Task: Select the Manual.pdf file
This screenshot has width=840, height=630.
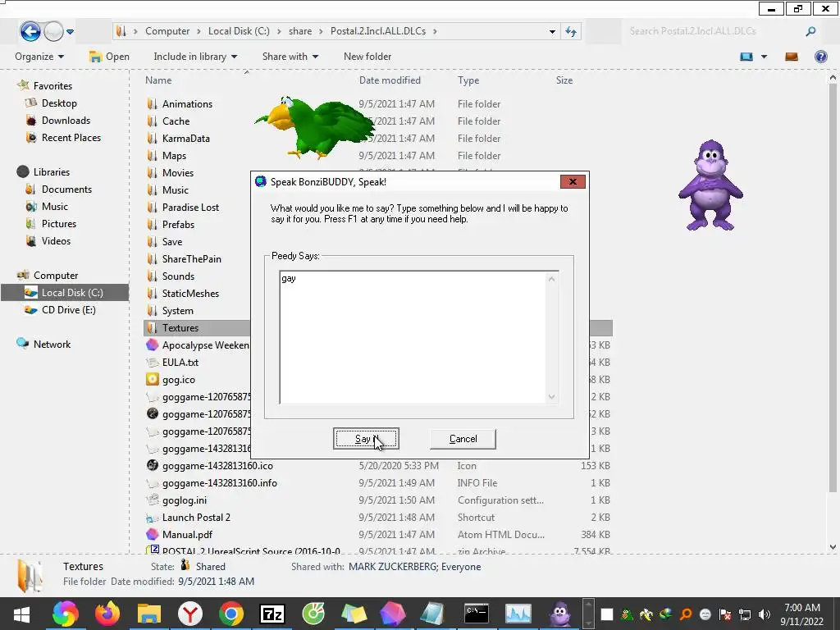Action: tap(187, 535)
